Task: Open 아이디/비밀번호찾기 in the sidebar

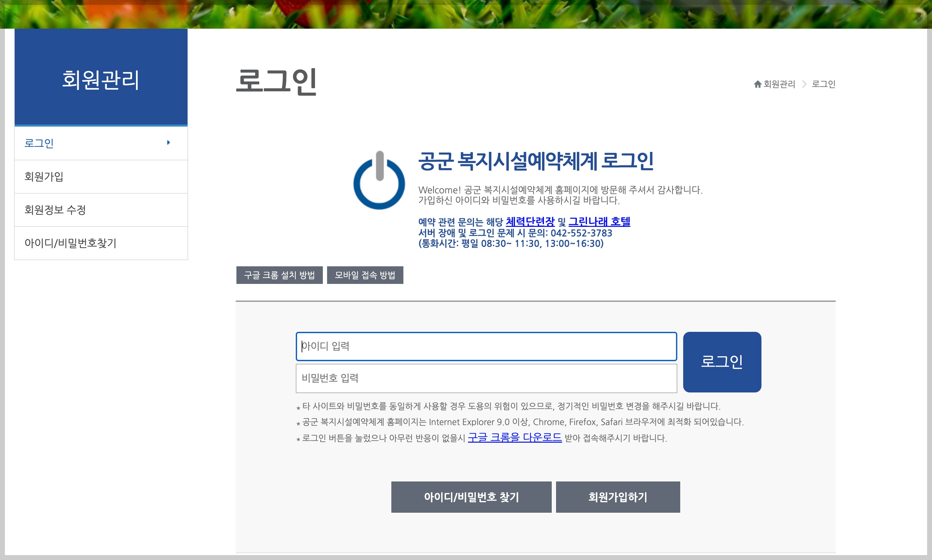Action: click(70, 243)
